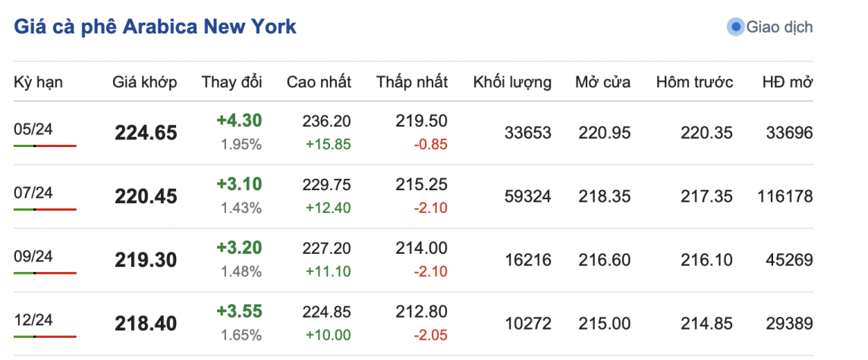This screenshot has width=868, height=360.
Task: Click the +4.30 change value
Action: pos(239,120)
